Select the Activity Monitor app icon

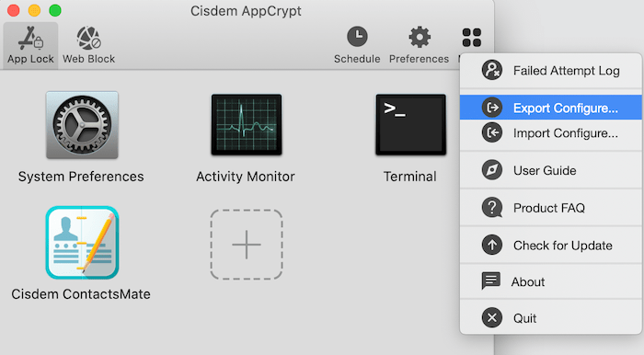(x=247, y=125)
